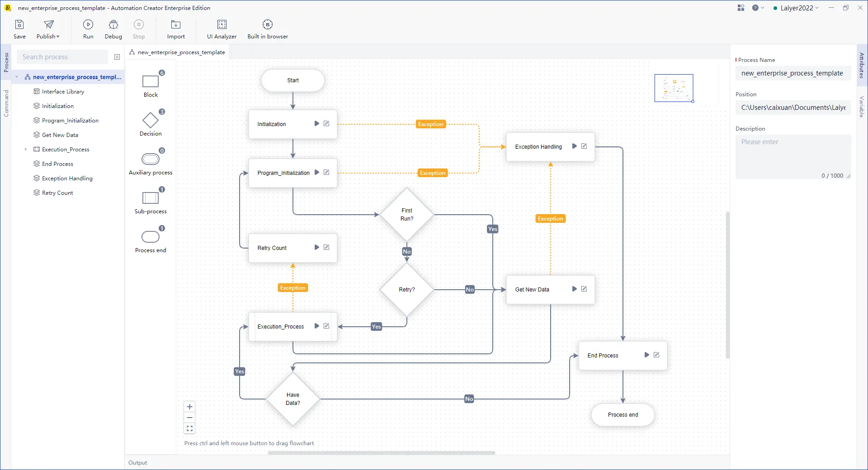The height and width of the screenshot is (470, 868).
Task: Launch the UI Analyzer
Action: (x=222, y=29)
